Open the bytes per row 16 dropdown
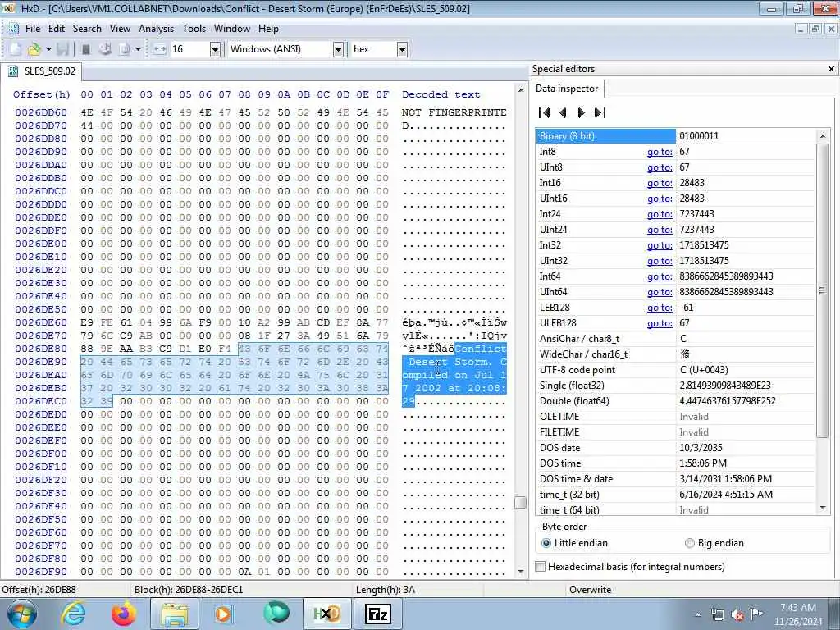 click(x=215, y=50)
